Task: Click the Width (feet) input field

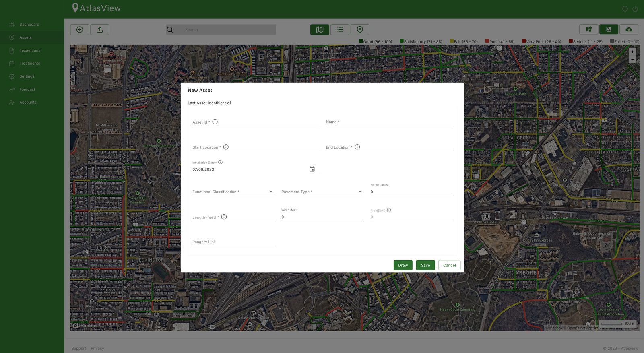Action: 322,217
